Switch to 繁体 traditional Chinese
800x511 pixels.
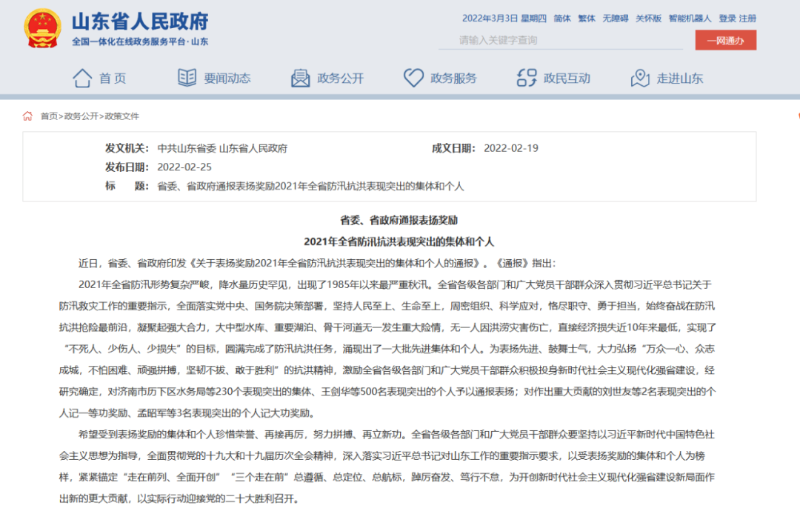point(588,18)
